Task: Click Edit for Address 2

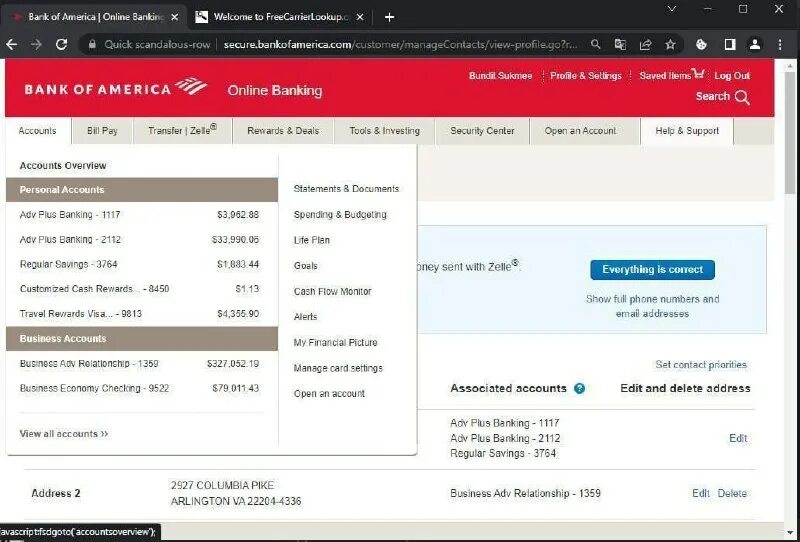Action: [x=701, y=494]
